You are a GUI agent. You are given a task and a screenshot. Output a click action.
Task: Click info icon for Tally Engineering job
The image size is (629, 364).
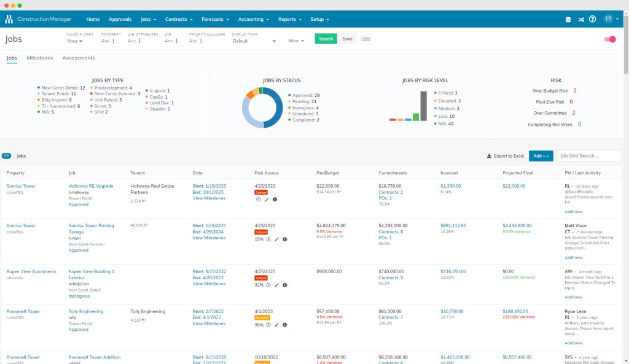tap(285, 325)
